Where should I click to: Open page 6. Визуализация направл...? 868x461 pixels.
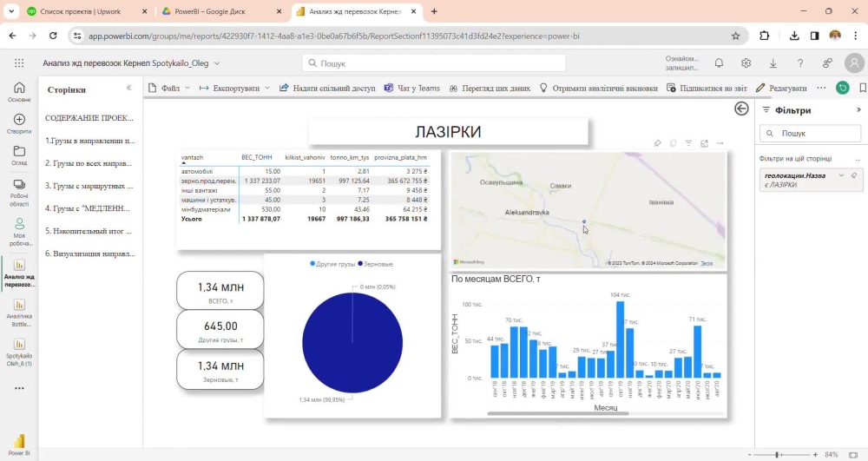(x=89, y=254)
